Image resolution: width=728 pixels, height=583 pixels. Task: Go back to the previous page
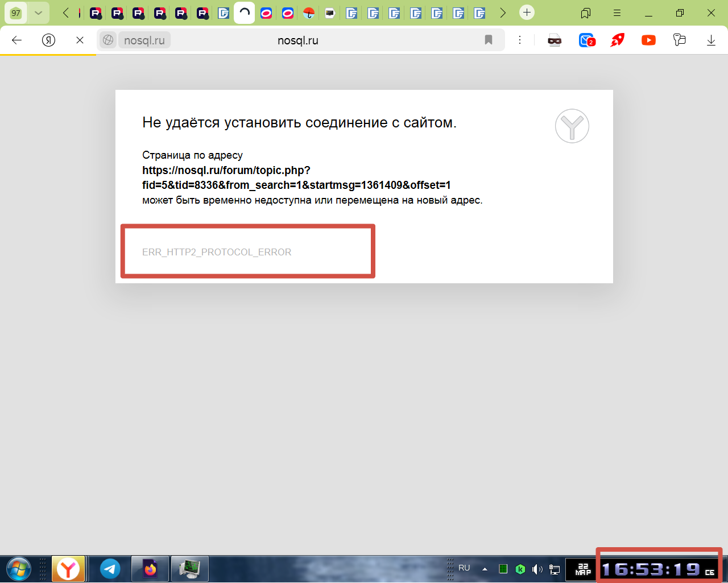pyautogui.click(x=17, y=40)
